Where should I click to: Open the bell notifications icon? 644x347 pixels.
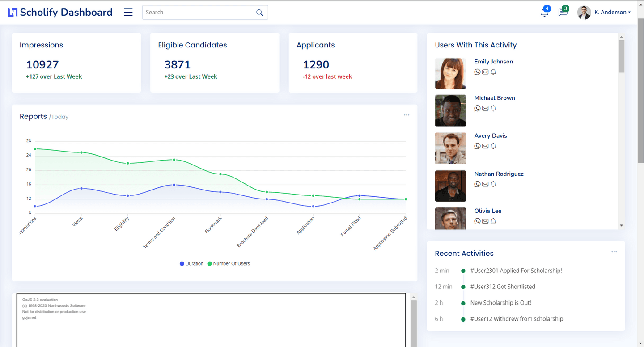click(x=544, y=13)
